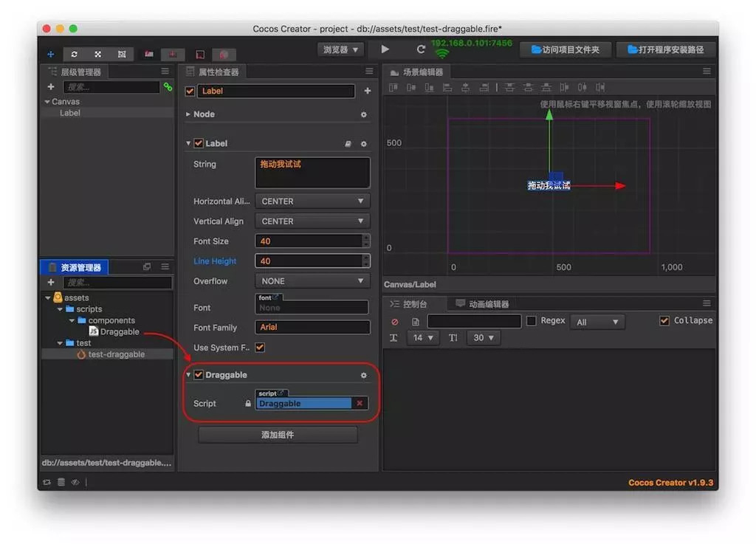Click the 添加组件 add component button
756x544 pixels.
(x=278, y=435)
